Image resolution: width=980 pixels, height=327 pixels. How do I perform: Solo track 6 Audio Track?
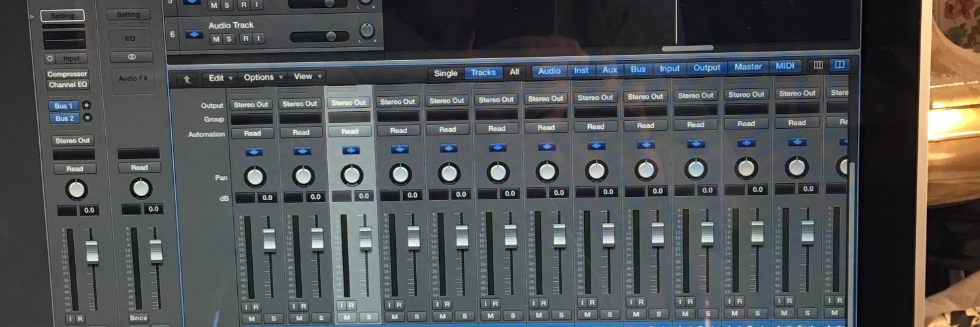click(228, 39)
